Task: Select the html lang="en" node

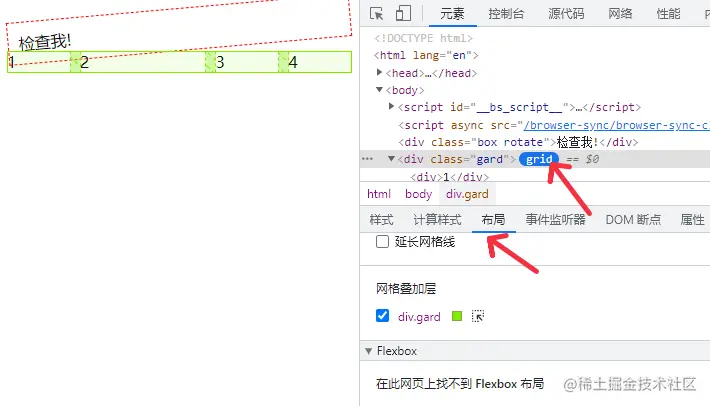Action: click(426, 55)
